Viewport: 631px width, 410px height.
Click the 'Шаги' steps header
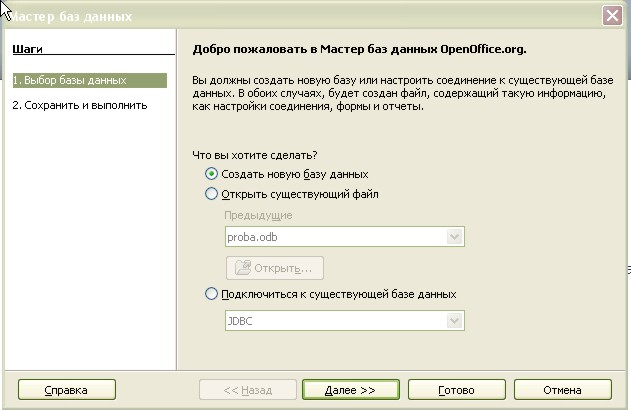[x=27, y=49]
